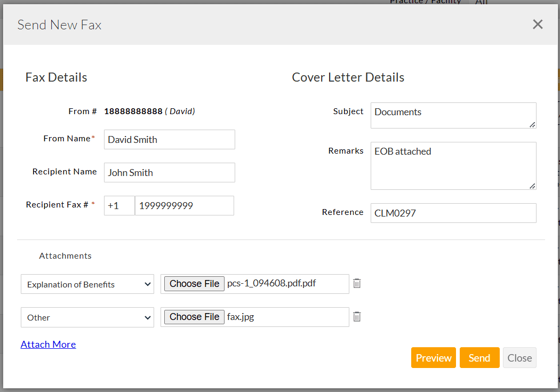The height and width of the screenshot is (392, 560).
Task: Click the Attach More link
Action: click(48, 345)
